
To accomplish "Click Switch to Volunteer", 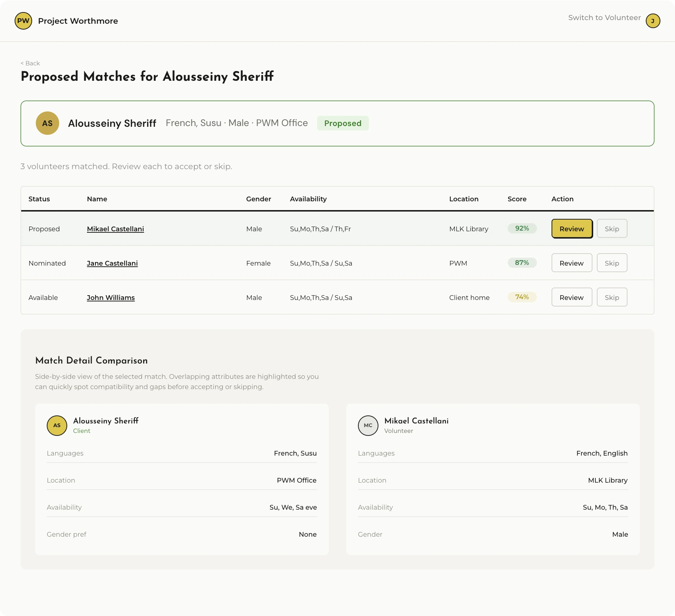I will [604, 18].
